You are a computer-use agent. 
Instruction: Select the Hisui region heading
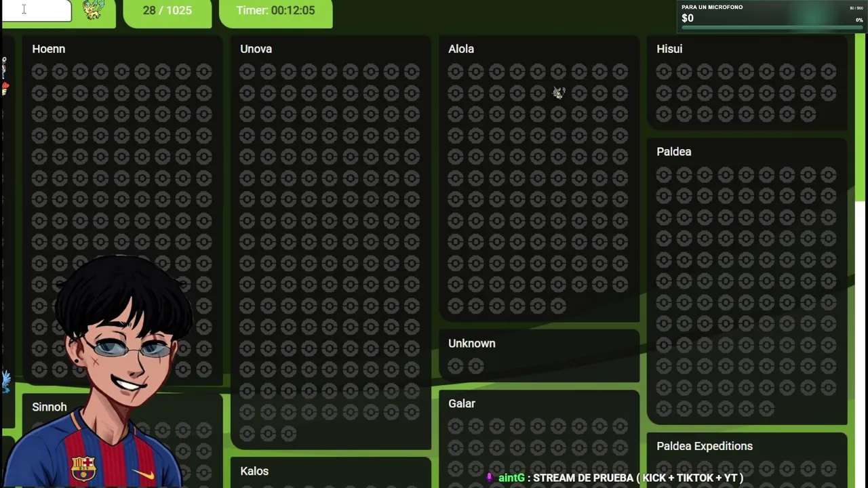click(669, 49)
